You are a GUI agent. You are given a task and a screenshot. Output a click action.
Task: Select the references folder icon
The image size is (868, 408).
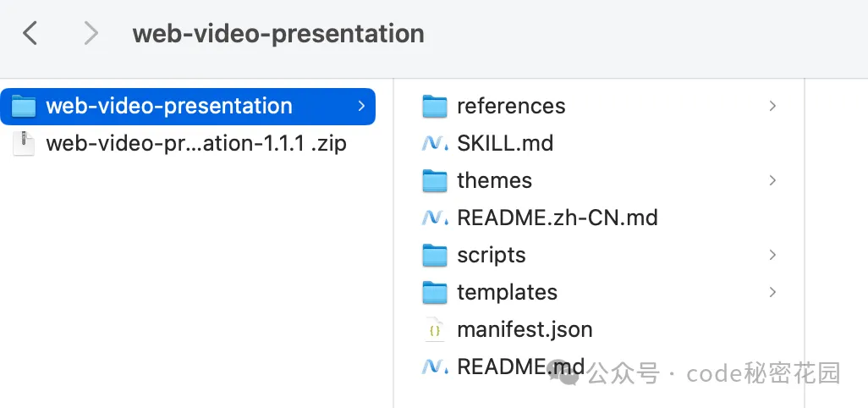tap(435, 107)
